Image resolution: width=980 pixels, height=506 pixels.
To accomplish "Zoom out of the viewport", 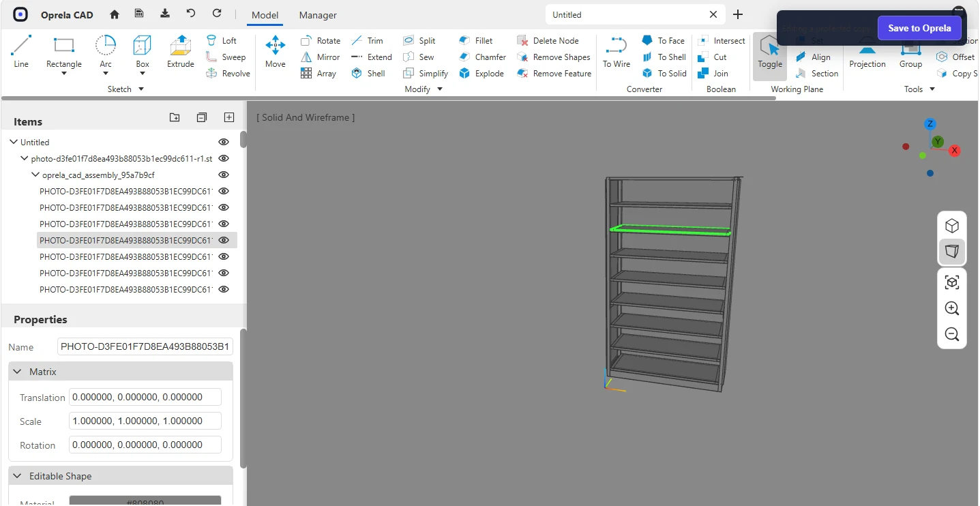I will [952, 334].
